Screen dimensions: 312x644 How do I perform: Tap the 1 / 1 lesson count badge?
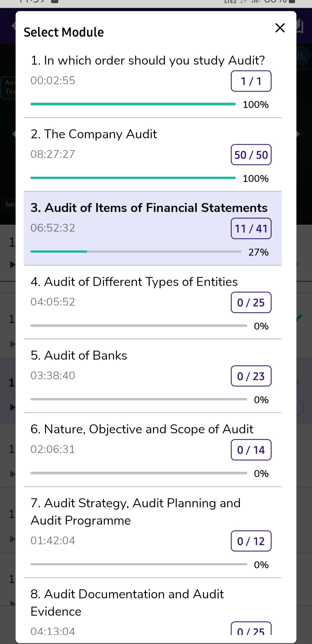(251, 81)
